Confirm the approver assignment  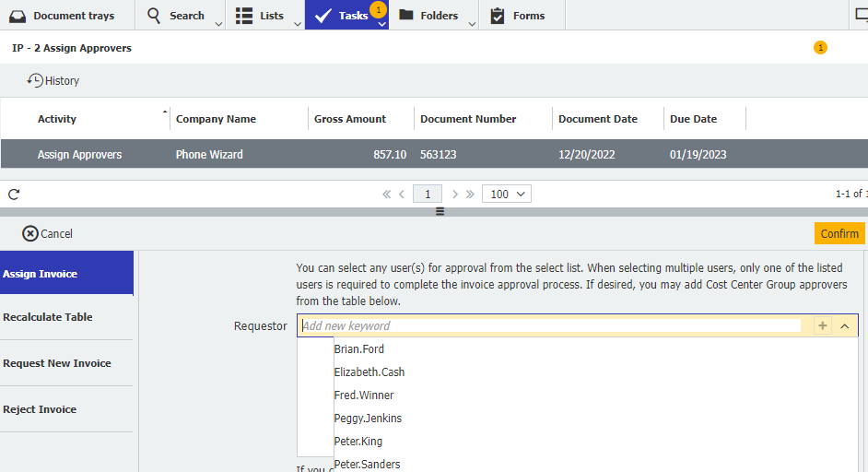[839, 233]
